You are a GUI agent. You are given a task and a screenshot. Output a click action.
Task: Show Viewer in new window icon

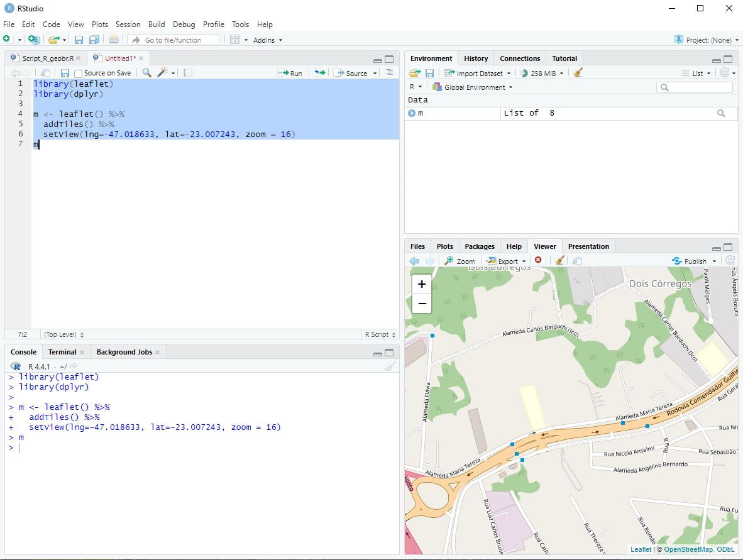pos(576,261)
